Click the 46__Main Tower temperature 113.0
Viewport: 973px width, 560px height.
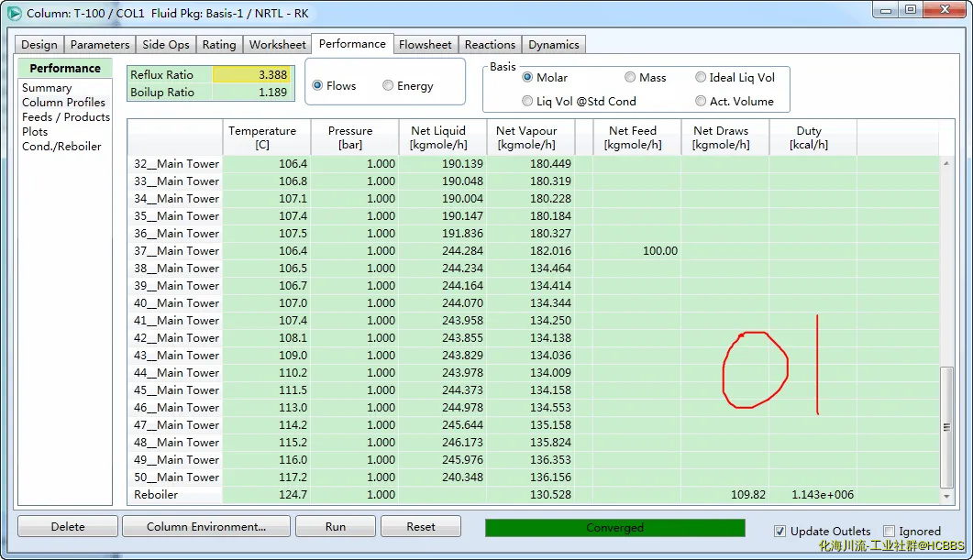(293, 408)
